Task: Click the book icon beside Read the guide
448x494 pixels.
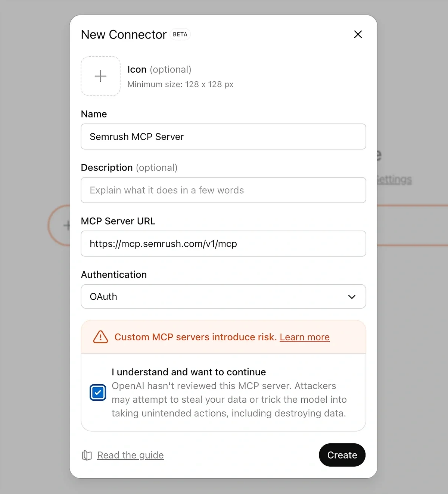Action: 87,455
